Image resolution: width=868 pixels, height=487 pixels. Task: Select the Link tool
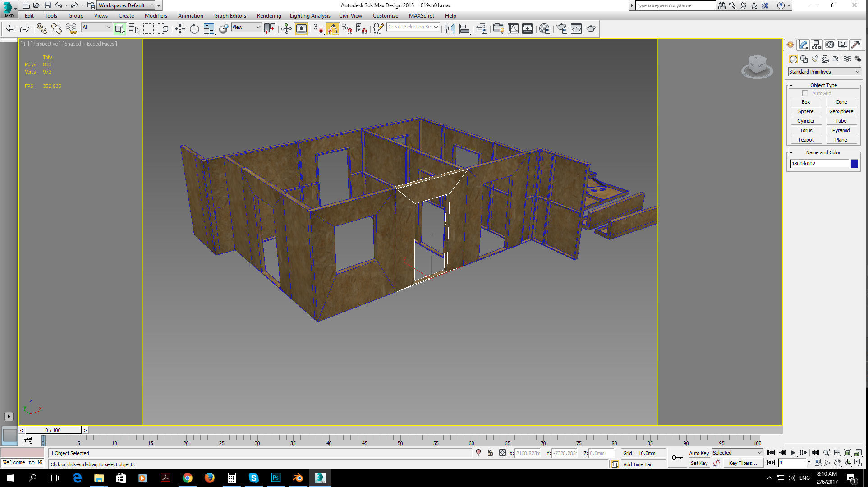pyautogui.click(x=41, y=29)
